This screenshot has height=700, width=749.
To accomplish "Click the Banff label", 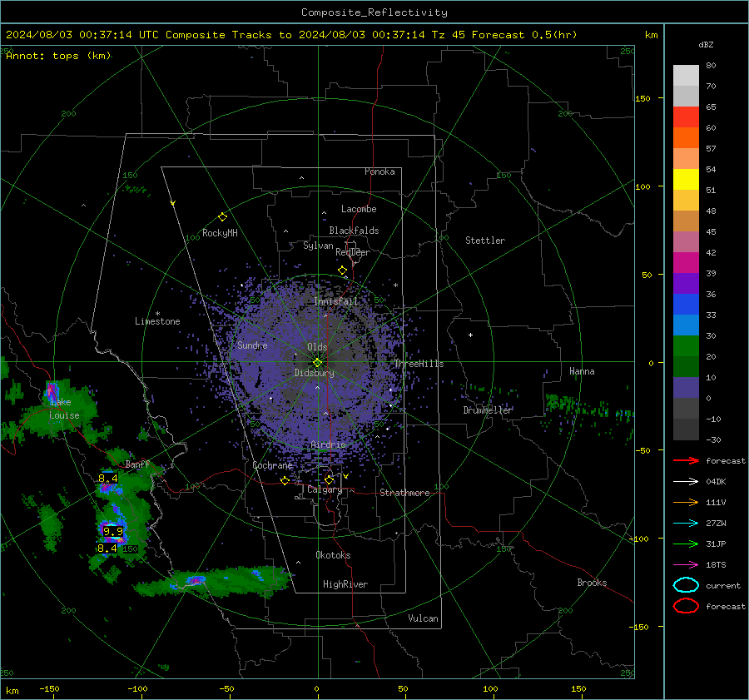I will click(x=137, y=464).
